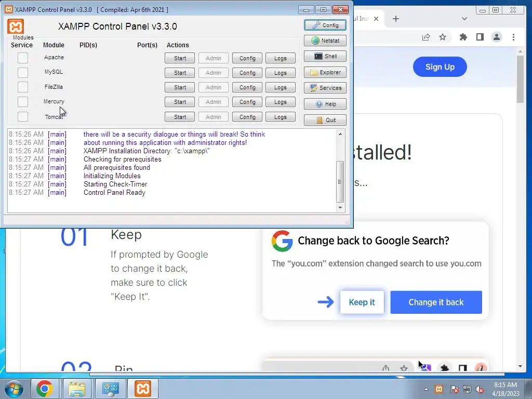Select the 'Initializing Modules' log line
Screen dimensions: 532x399
(112, 176)
